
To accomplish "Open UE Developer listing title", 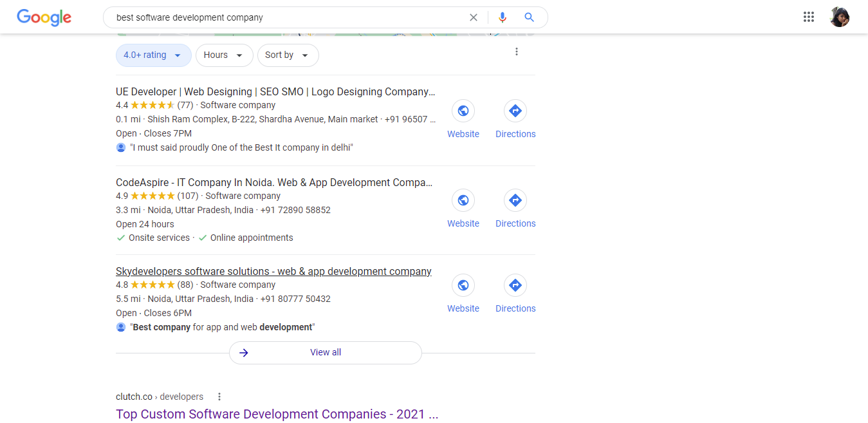I will [275, 91].
